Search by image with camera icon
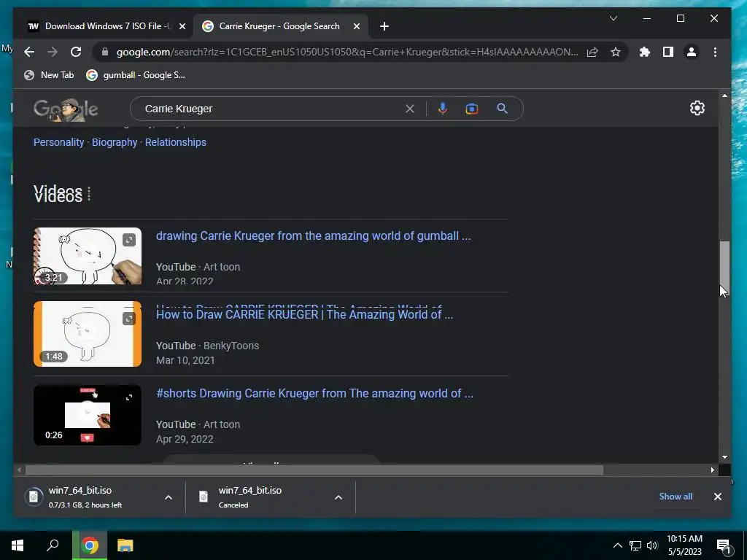This screenshot has height=560, width=747. click(x=472, y=109)
